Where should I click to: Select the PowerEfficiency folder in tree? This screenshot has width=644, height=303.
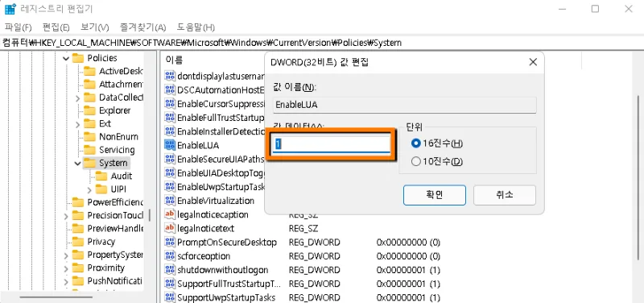point(115,202)
